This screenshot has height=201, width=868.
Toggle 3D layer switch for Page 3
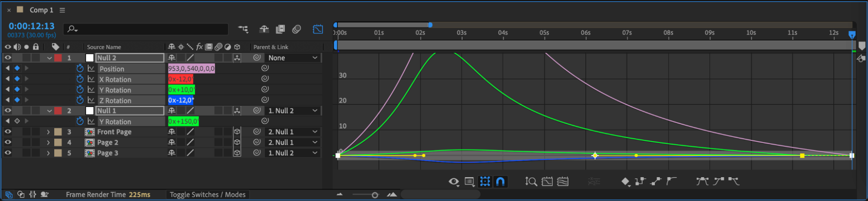[x=237, y=153]
